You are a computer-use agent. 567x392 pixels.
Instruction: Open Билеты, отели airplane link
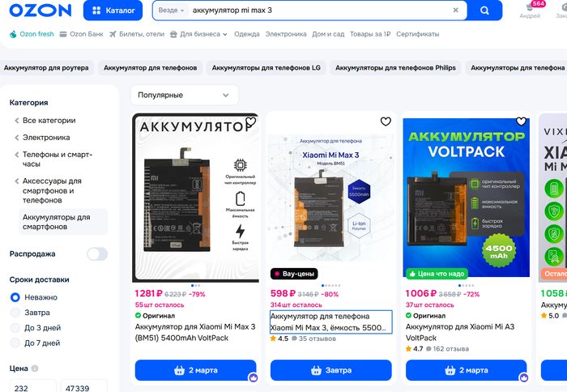click(x=137, y=34)
